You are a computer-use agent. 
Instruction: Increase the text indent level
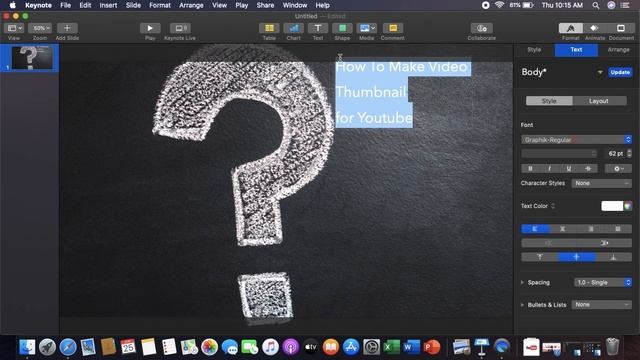(x=604, y=243)
